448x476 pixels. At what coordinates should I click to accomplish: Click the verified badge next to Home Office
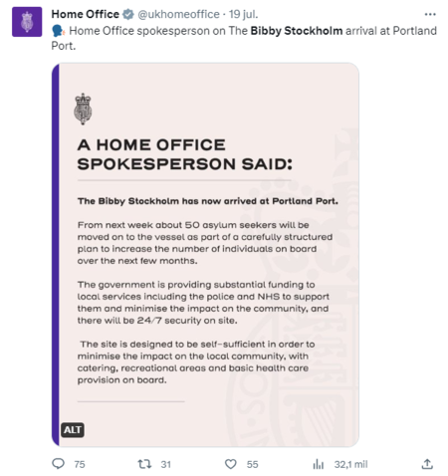[x=128, y=14]
